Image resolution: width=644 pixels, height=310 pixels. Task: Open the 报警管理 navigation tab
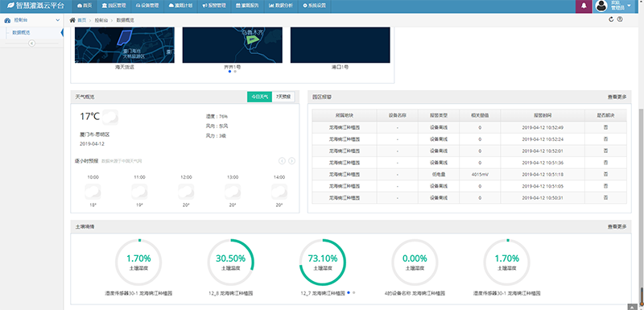tap(214, 6)
